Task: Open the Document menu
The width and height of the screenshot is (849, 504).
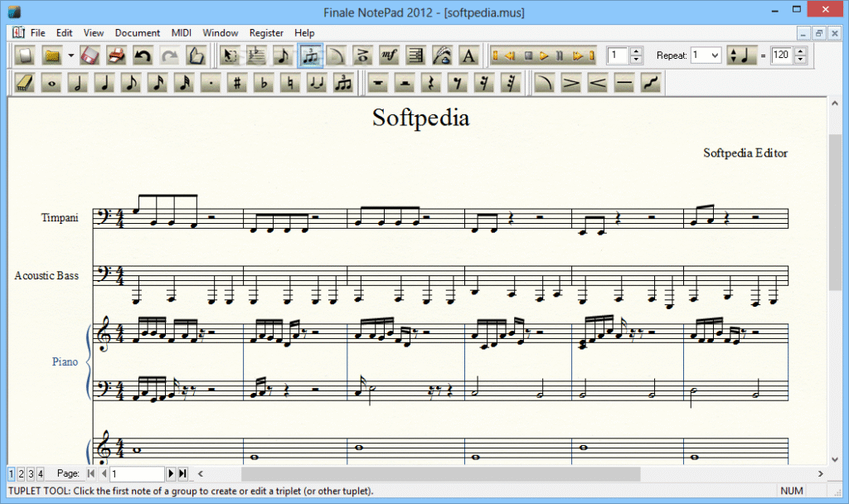Action: click(137, 32)
